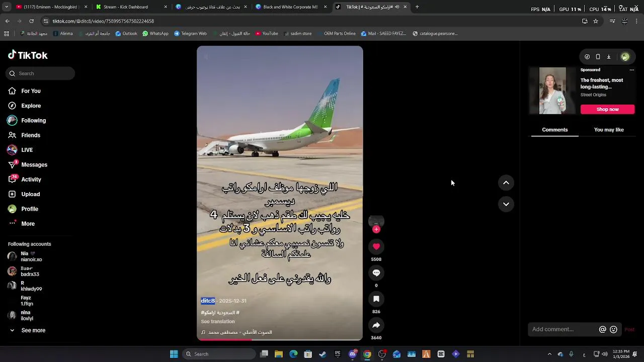The image size is (644, 362).
Task: Click the Add comment field
Action: point(563,329)
